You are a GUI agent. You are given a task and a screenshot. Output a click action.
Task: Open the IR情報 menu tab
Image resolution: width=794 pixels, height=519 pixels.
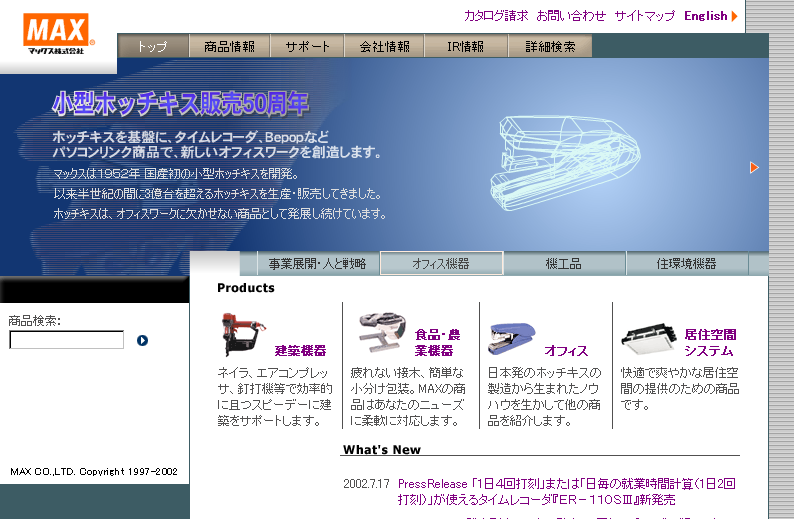[x=466, y=46]
